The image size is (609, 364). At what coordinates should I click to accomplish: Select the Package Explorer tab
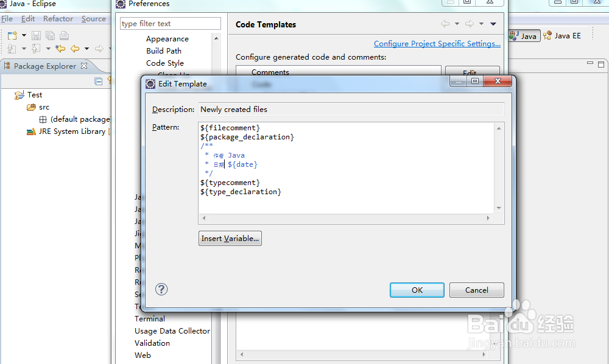click(44, 66)
